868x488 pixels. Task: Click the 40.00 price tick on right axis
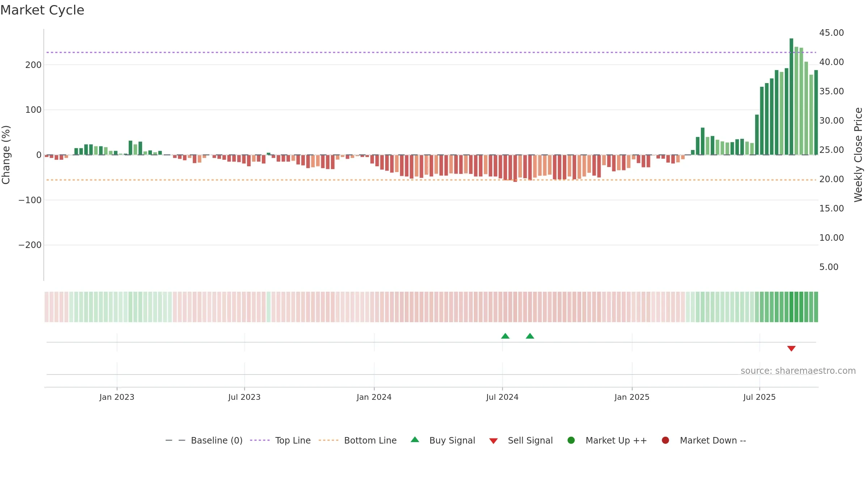[831, 62]
